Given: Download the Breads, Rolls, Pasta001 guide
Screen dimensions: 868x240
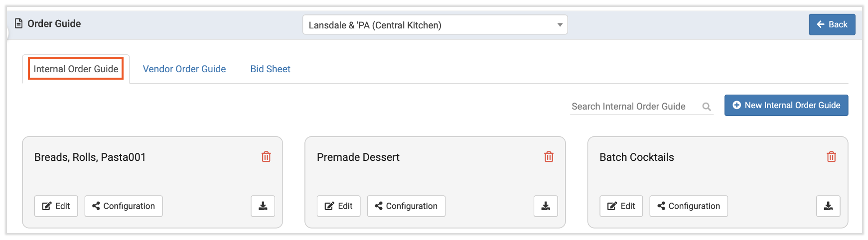Looking at the screenshot, I should click(x=263, y=206).
